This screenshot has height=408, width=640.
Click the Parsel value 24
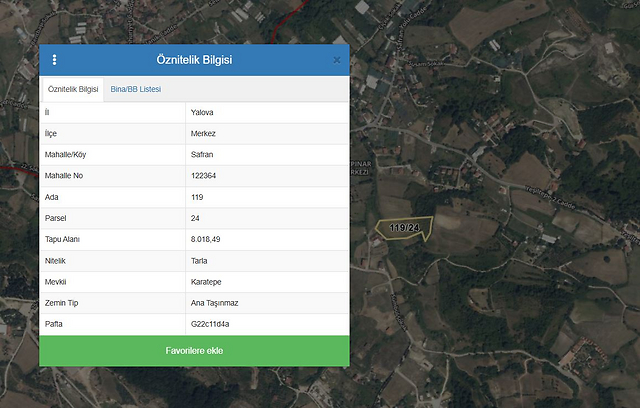[x=195, y=218]
